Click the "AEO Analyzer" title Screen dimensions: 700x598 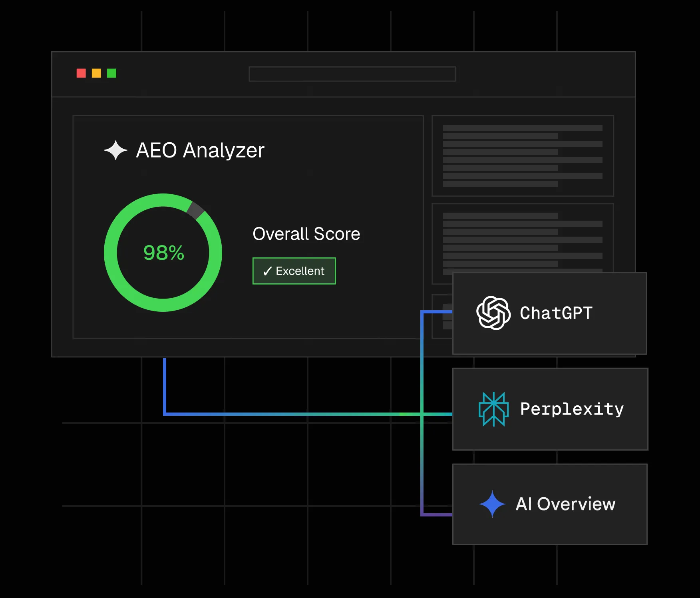200,150
